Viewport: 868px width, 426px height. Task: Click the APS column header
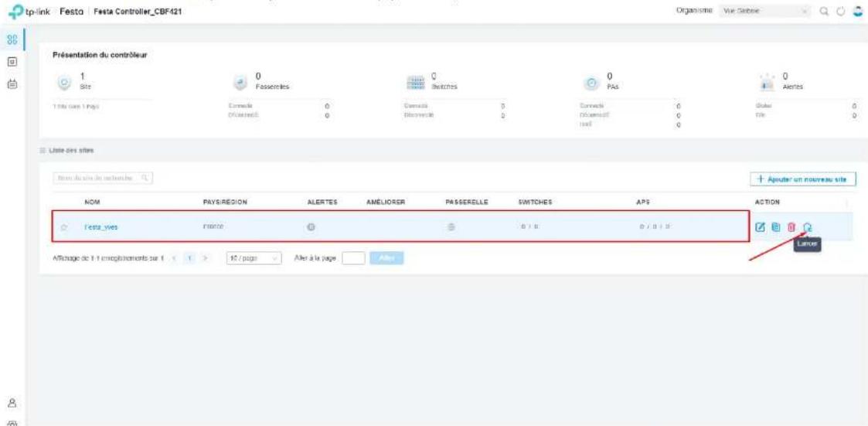point(643,203)
